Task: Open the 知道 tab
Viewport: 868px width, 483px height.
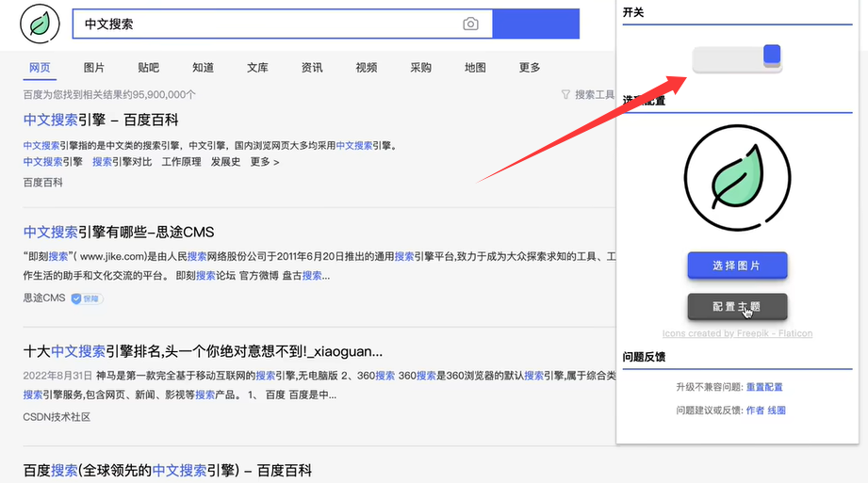Action: click(x=204, y=68)
